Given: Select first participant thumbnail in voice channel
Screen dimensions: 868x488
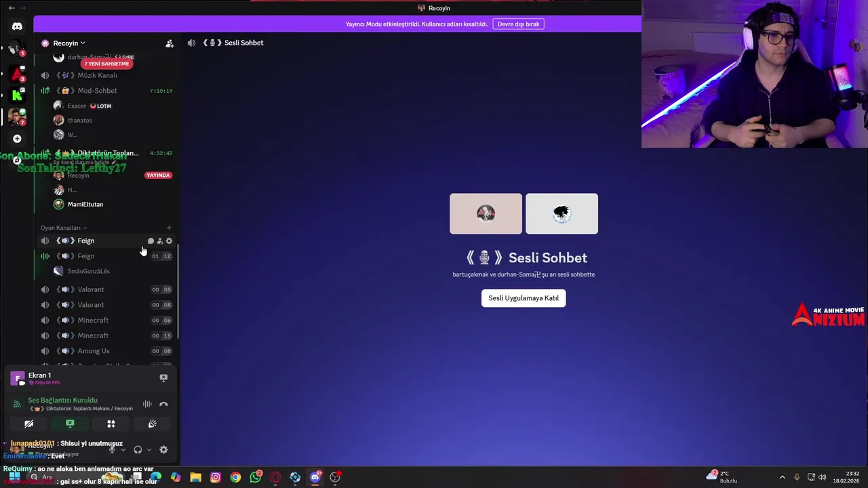Looking at the screenshot, I should pos(486,213).
